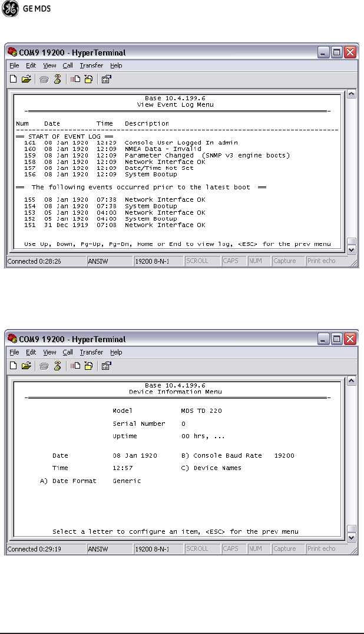364x634 pixels.
Task: Minimize the top HyperTerminal window
Action: pos(323,52)
